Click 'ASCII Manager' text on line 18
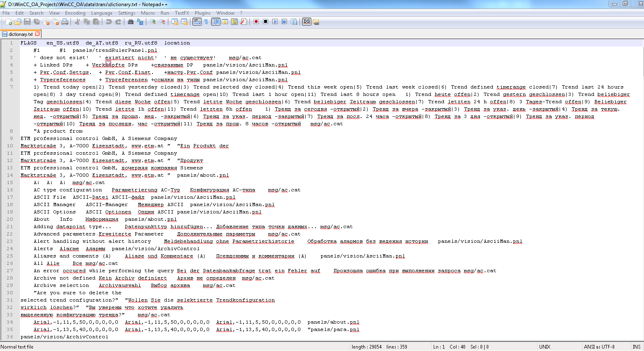Viewport: 644px width, 351px height. point(55,204)
